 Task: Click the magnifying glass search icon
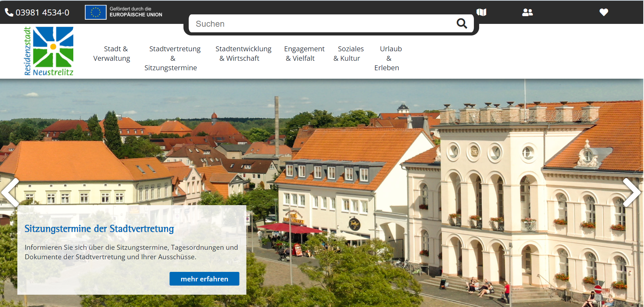462,24
